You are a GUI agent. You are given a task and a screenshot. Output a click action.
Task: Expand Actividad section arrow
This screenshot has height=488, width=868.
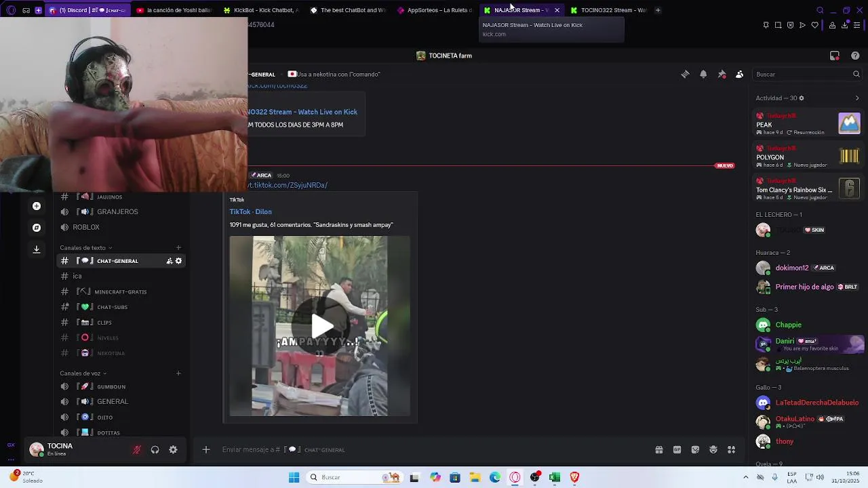(x=857, y=98)
